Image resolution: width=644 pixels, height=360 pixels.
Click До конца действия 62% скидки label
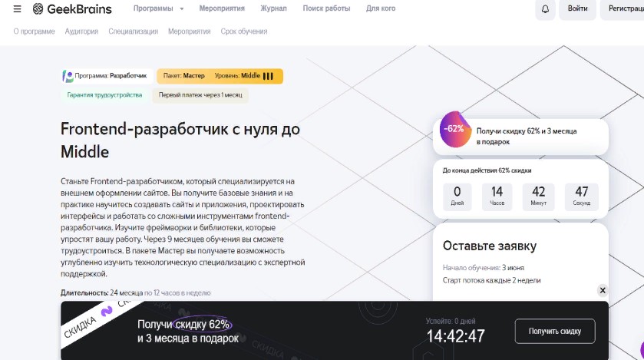[487, 170]
